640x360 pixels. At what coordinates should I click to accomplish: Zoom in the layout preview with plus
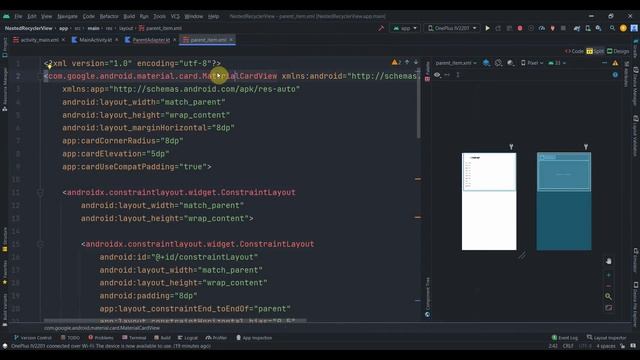[608, 275]
